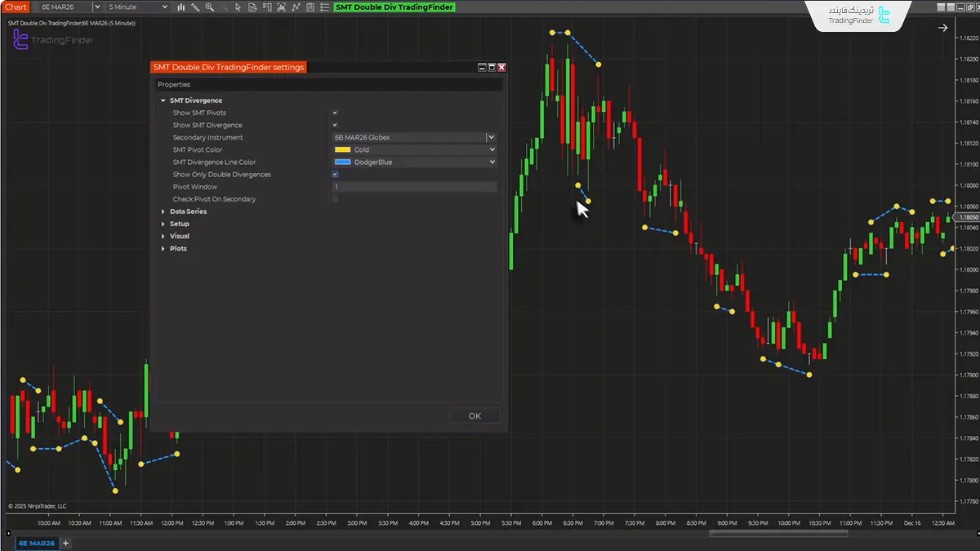Open the Strategies icon in toolbar
980x551 pixels.
(296, 7)
